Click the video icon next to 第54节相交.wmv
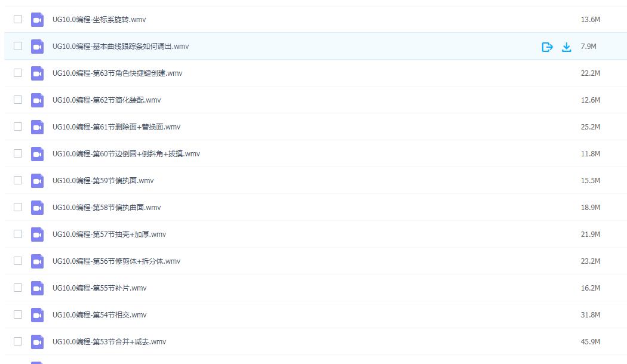 click(37, 314)
